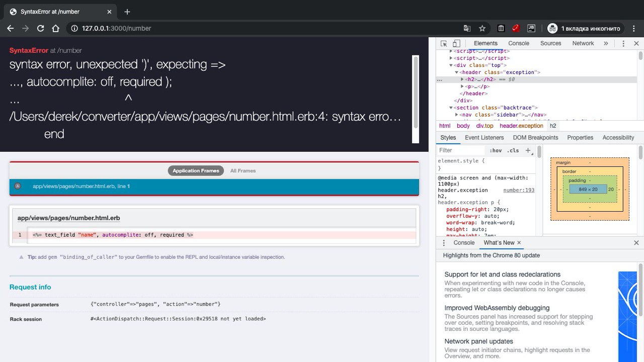644x362 pixels.
Task: Click box model content size 849 × 20
Action: [x=588, y=190]
